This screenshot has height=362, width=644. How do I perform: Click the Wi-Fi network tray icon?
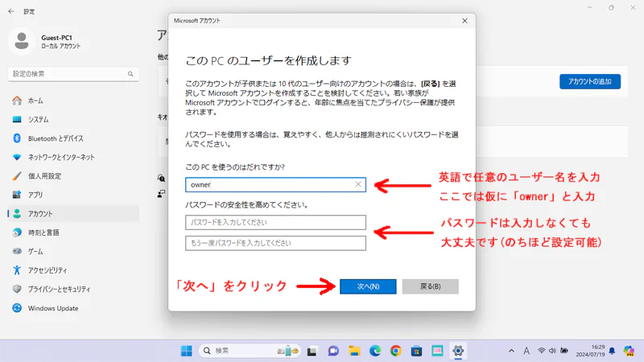coord(542,351)
